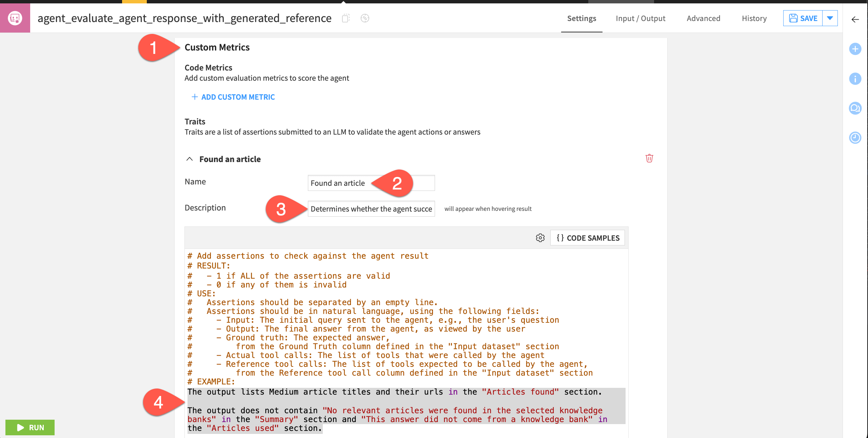Screen dimensions: 868x438
Task: Open the SAVE dropdown arrow
Action: pyautogui.click(x=830, y=18)
